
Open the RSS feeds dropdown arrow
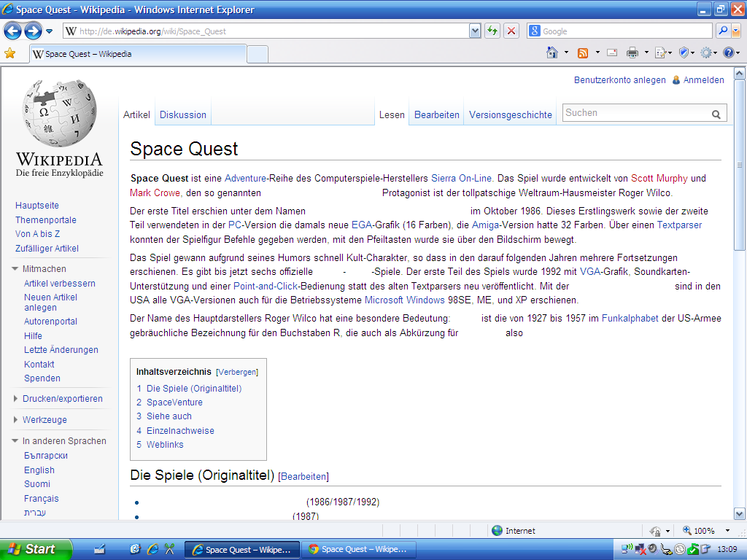pyautogui.click(x=597, y=52)
